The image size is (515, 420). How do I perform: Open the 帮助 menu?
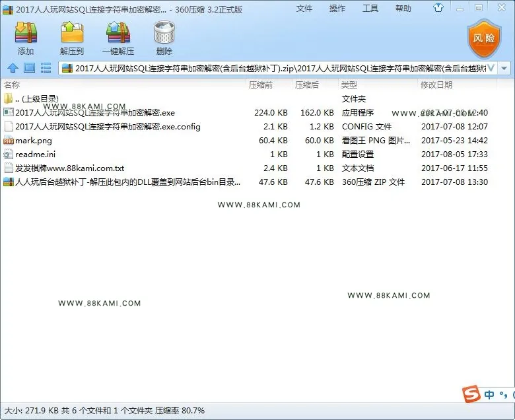pyautogui.click(x=403, y=8)
